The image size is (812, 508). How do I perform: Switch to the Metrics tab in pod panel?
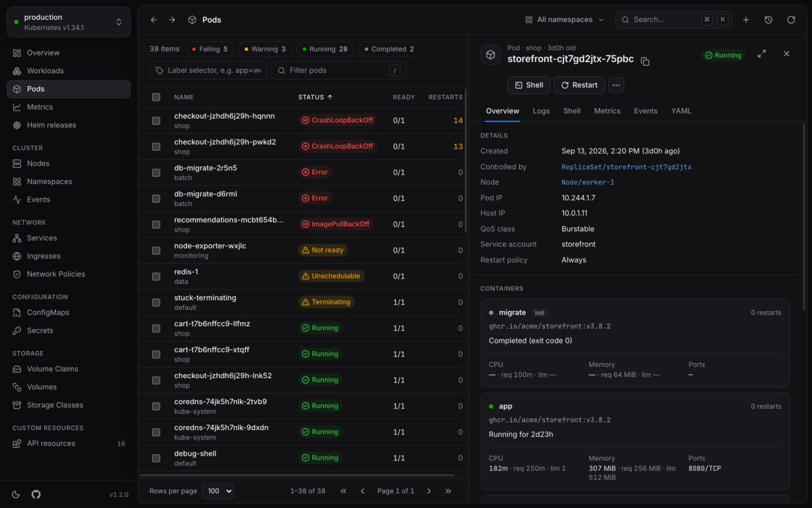(607, 111)
